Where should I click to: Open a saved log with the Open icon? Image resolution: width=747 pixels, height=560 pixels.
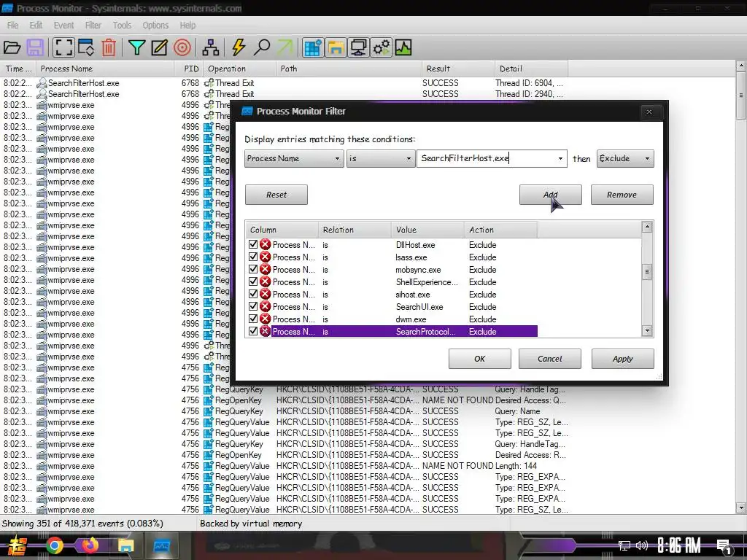(x=12, y=47)
